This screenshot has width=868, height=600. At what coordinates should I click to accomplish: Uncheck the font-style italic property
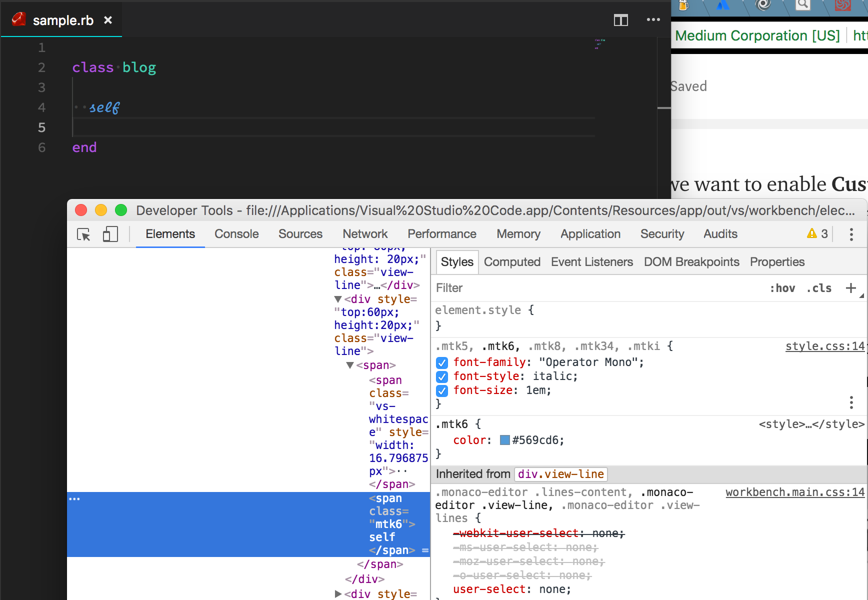(442, 377)
